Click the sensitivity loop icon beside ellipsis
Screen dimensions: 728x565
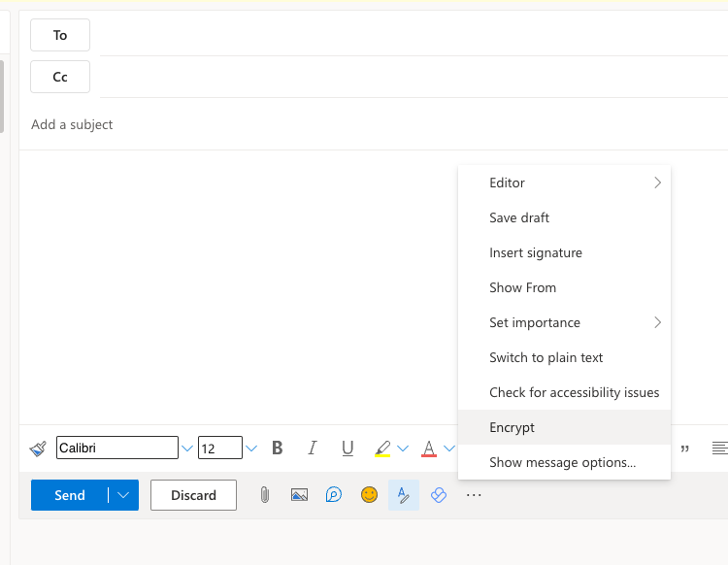[439, 495]
